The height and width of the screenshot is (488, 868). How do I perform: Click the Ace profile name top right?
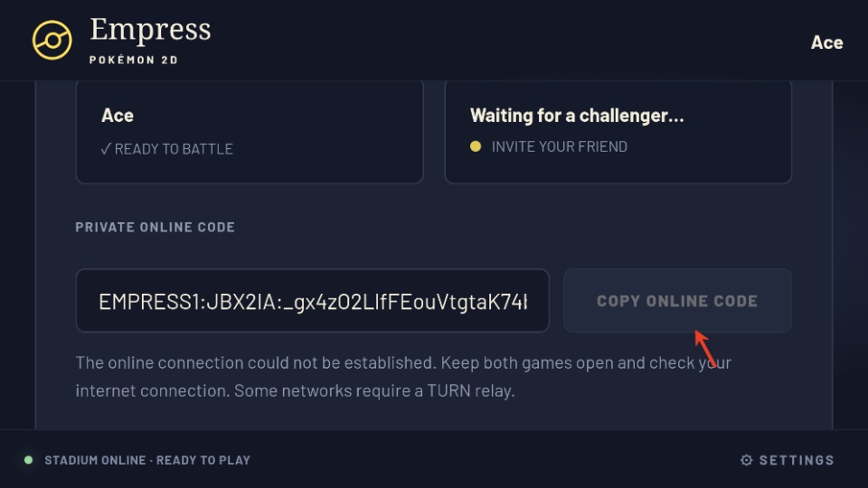pyautogui.click(x=826, y=42)
